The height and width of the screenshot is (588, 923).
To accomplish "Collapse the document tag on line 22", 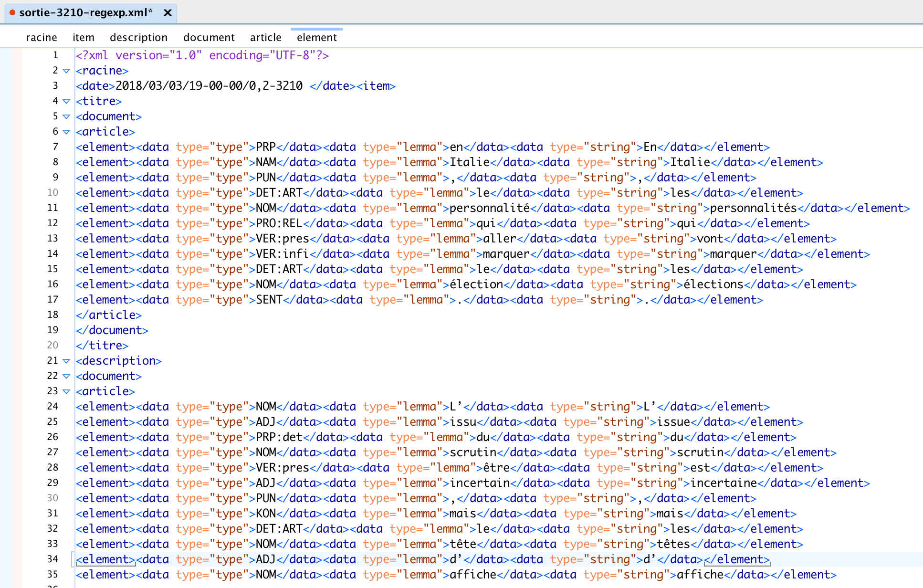I will (x=66, y=377).
